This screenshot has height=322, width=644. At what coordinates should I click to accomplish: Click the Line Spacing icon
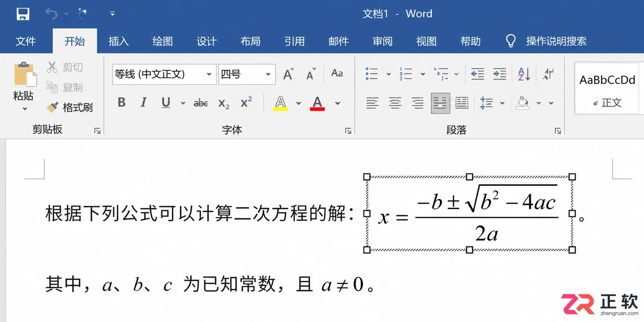click(x=486, y=103)
